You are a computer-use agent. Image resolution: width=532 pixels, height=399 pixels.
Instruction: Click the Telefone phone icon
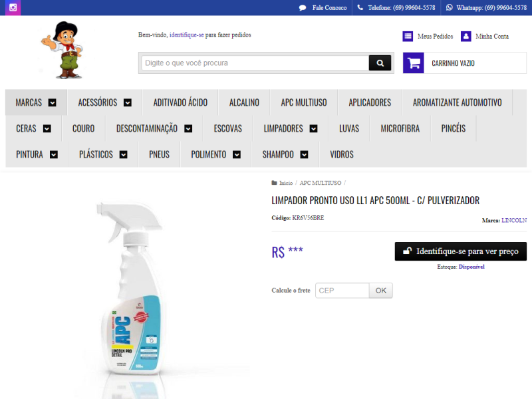pos(360,7)
